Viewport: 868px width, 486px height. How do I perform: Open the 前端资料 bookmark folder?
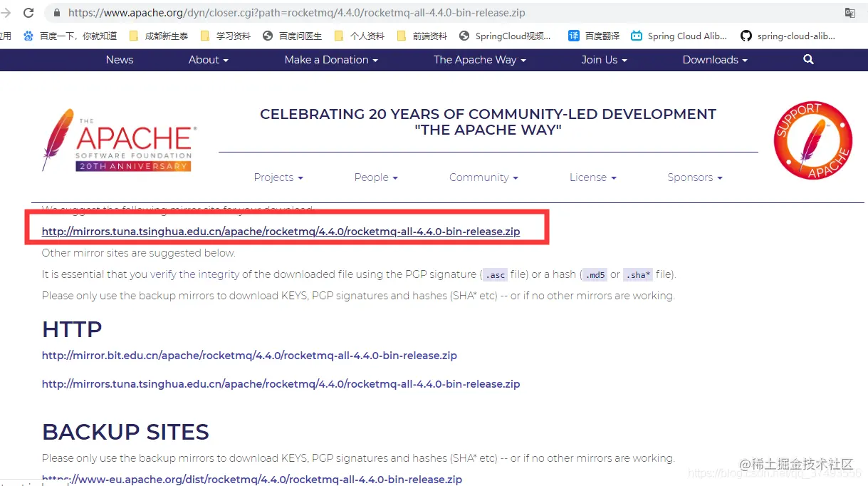(x=422, y=36)
